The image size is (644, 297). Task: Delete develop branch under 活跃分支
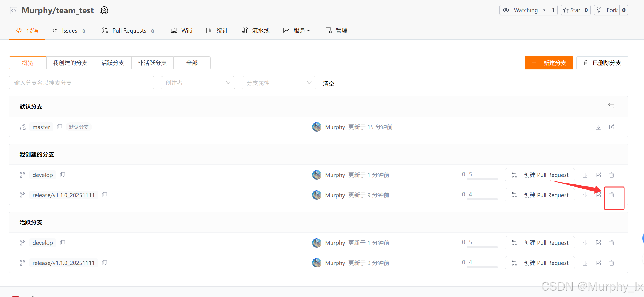[611, 243]
